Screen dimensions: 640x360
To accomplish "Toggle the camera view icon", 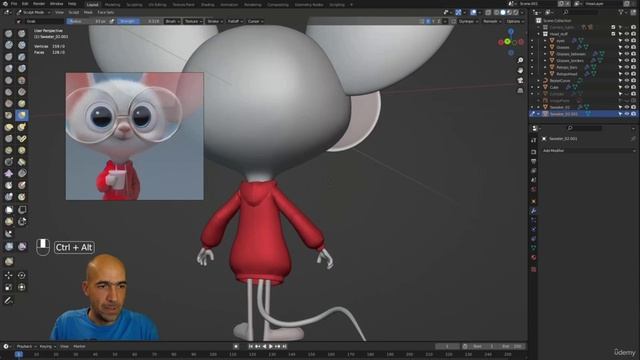I will tap(520, 80).
